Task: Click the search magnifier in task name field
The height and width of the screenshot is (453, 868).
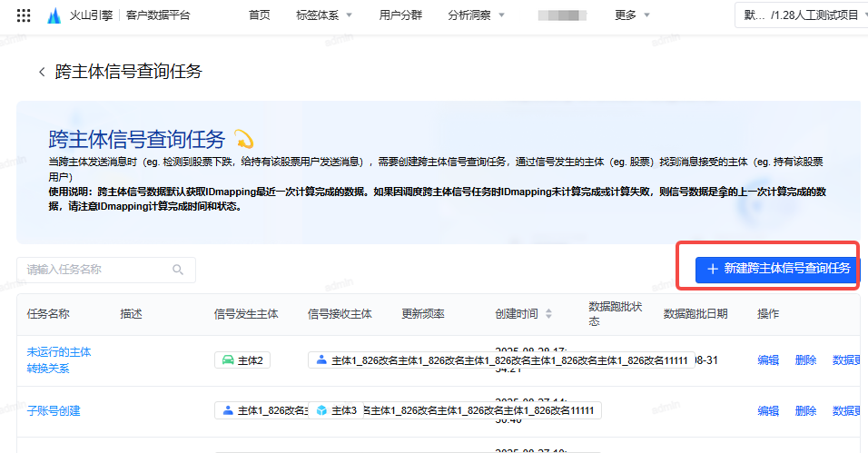Action: coord(178,270)
